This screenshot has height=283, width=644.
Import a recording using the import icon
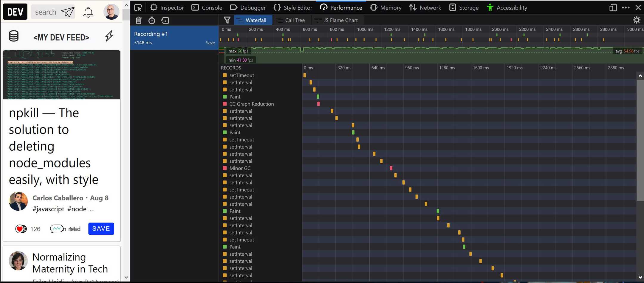coord(165,21)
